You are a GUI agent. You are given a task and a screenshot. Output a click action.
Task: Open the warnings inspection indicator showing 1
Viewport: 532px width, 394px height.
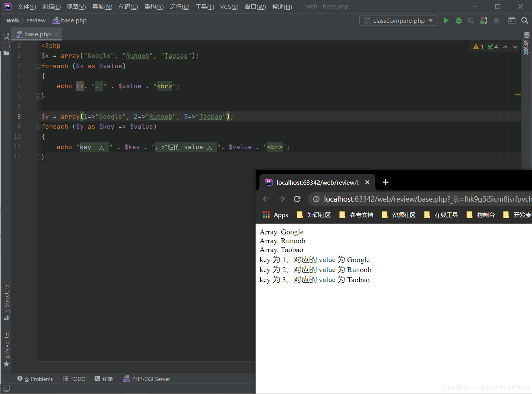(478, 47)
